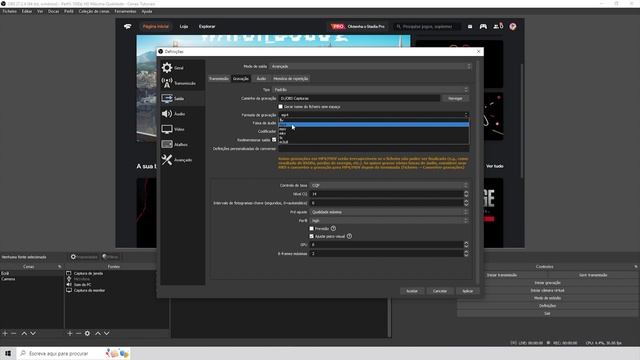Click help icon next to Previsão

click(333, 229)
